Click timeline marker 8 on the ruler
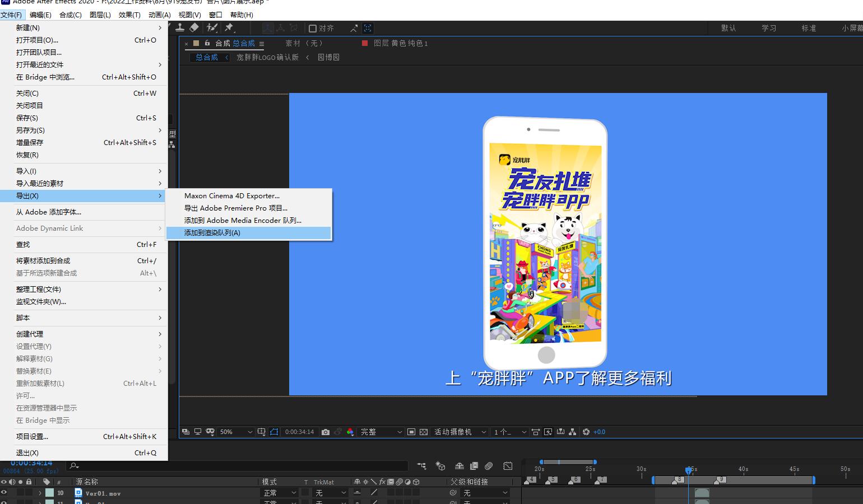This screenshot has width=863, height=504. click(x=679, y=480)
